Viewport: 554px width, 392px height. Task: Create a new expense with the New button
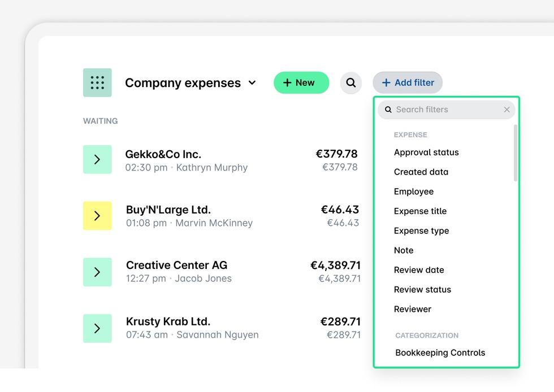[301, 82]
